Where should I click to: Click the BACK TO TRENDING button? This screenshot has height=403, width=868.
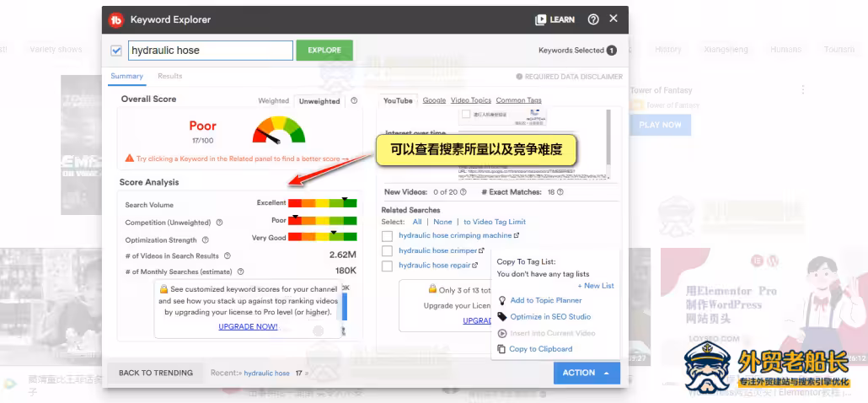point(156,373)
